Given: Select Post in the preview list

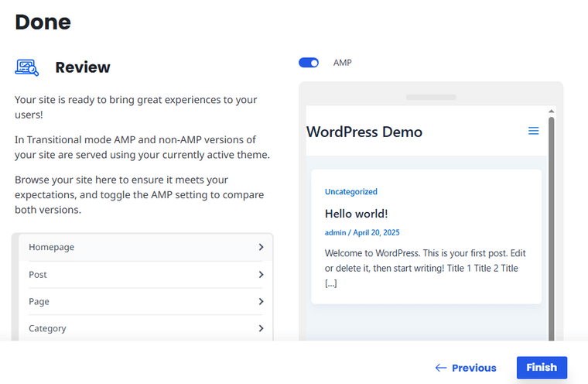Looking at the screenshot, I should (x=145, y=275).
